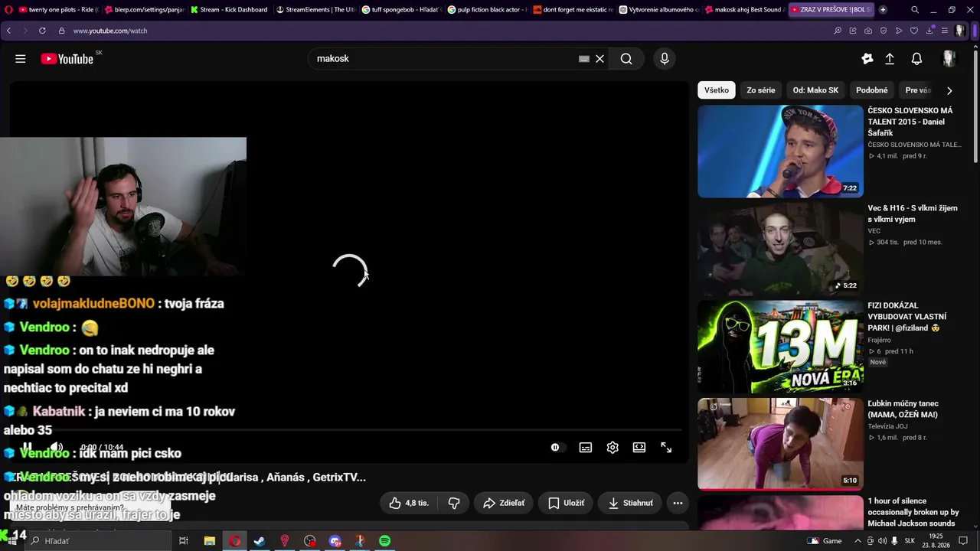Download with the 'Stiahnuť' button
This screenshot has height=551, width=980.
click(x=630, y=503)
